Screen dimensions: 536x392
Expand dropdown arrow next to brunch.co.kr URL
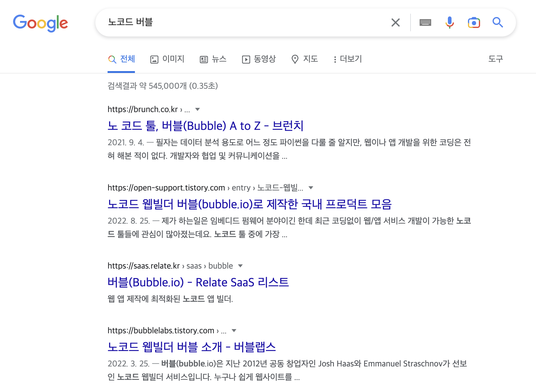198,109
